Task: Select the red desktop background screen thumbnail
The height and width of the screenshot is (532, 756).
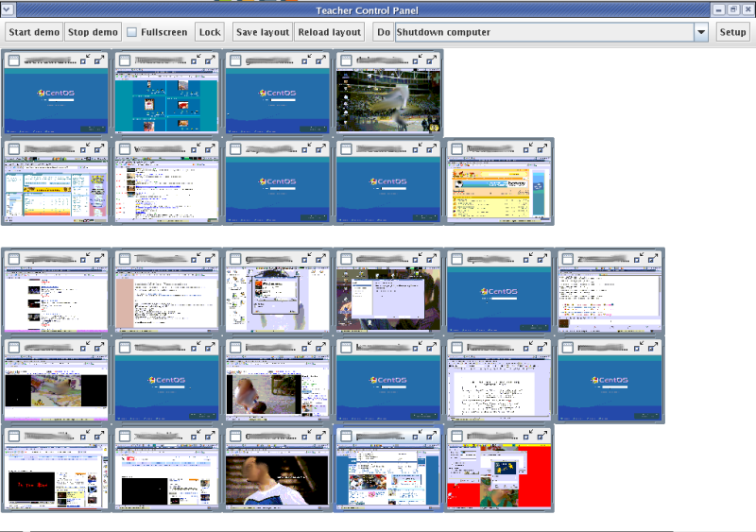Action: [x=499, y=476]
